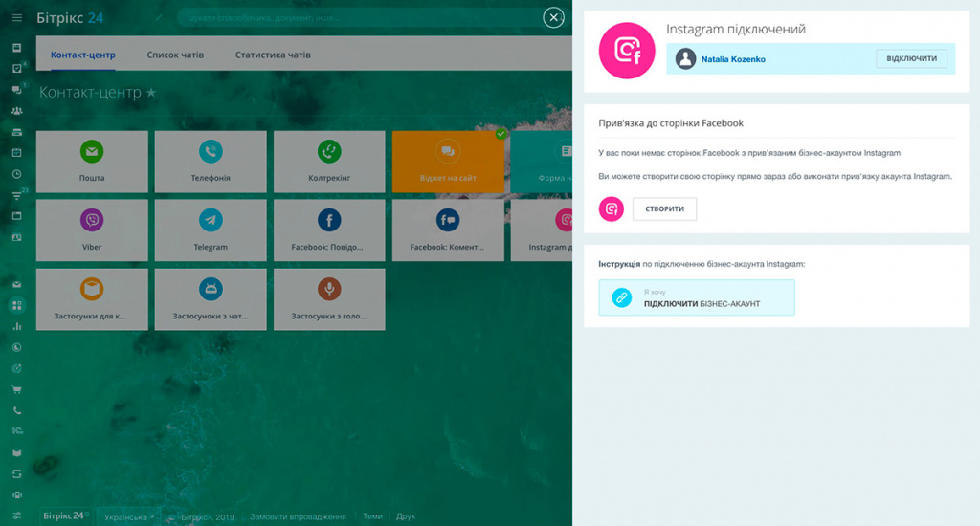This screenshot has height=526, width=980.
Task: Open the shopping cart icon in sidebar
Action: click(17, 390)
